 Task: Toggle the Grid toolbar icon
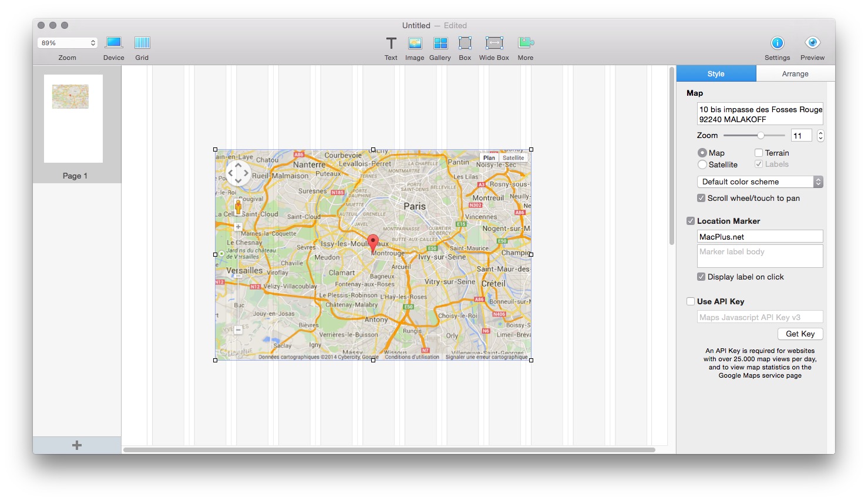click(142, 43)
